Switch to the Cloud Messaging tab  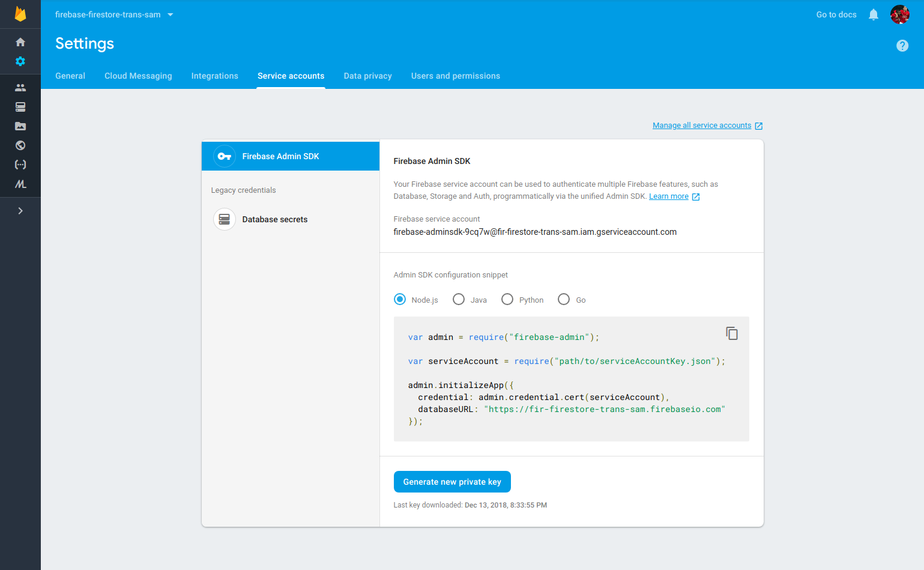pyautogui.click(x=138, y=76)
